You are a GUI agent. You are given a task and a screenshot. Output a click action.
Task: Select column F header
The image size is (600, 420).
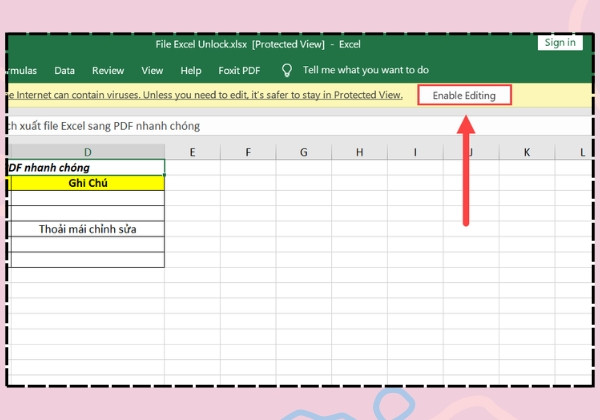(x=248, y=152)
